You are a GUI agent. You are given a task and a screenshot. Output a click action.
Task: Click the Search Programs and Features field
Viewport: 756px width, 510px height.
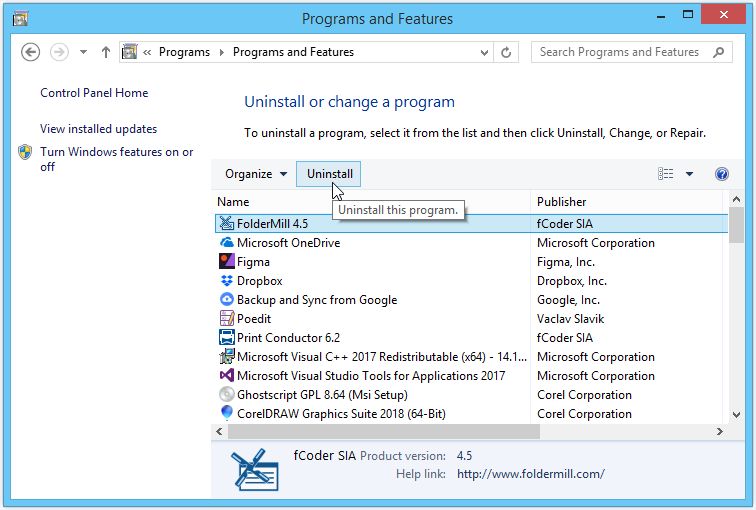coord(632,52)
